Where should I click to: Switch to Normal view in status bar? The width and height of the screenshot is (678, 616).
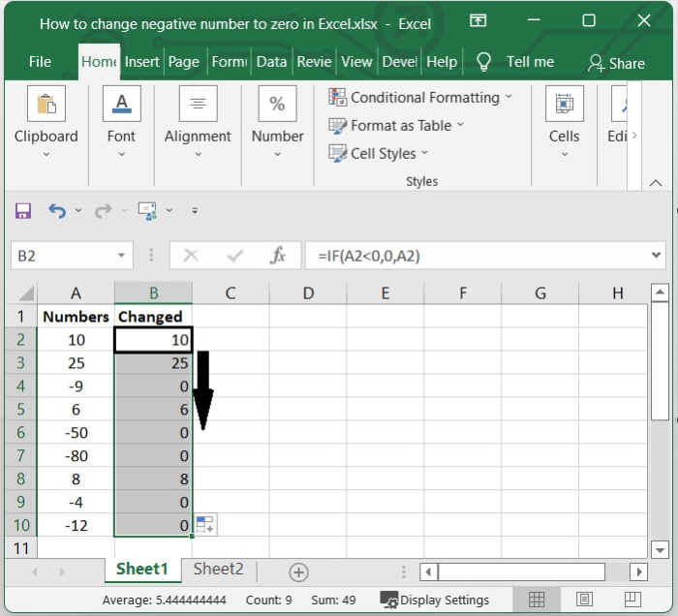pyautogui.click(x=537, y=600)
